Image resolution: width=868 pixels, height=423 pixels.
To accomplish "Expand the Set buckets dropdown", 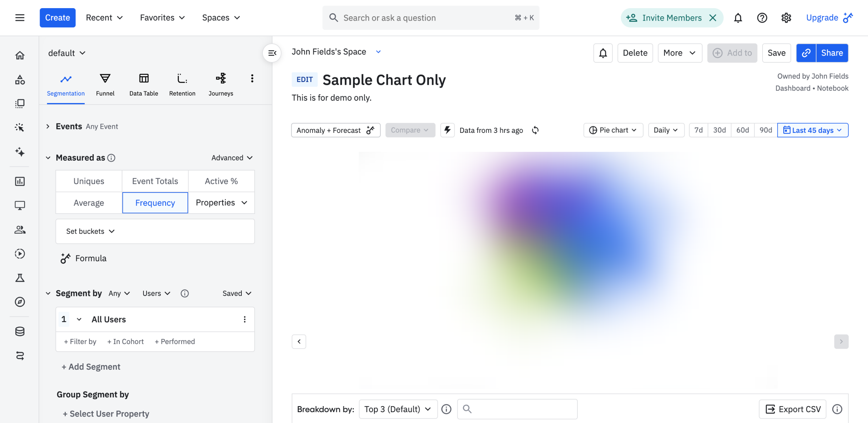I will tap(91, 231).
